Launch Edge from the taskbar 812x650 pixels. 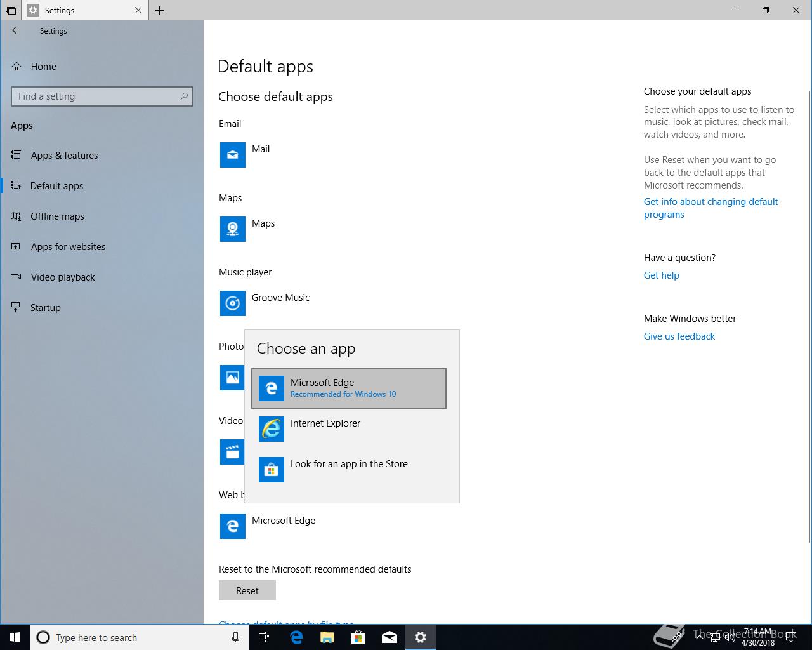point(296,637)
